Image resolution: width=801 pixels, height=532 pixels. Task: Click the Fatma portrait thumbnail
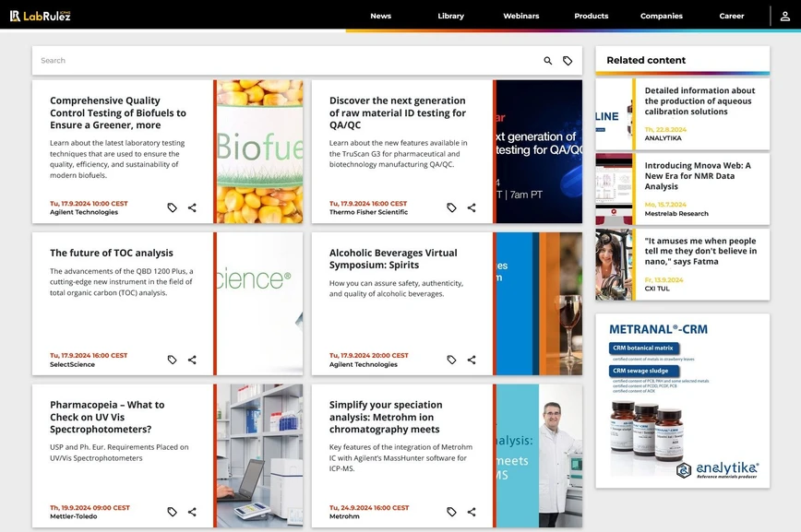point(614,265)
